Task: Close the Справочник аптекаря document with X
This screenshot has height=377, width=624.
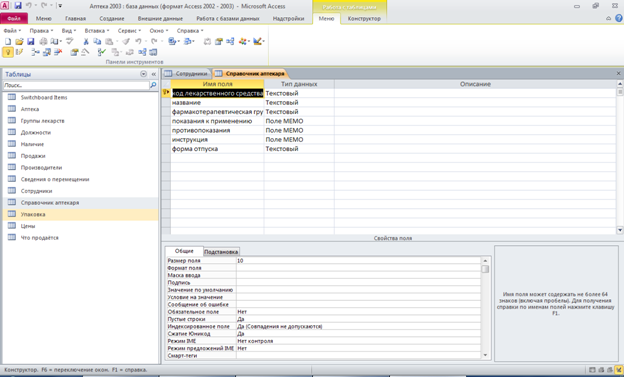Action: tap(618, 73)
